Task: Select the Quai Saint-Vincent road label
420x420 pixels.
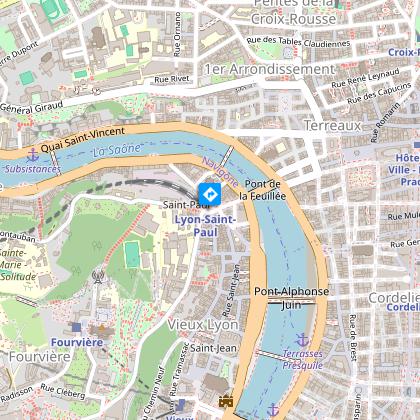Action: coord(83,140)
